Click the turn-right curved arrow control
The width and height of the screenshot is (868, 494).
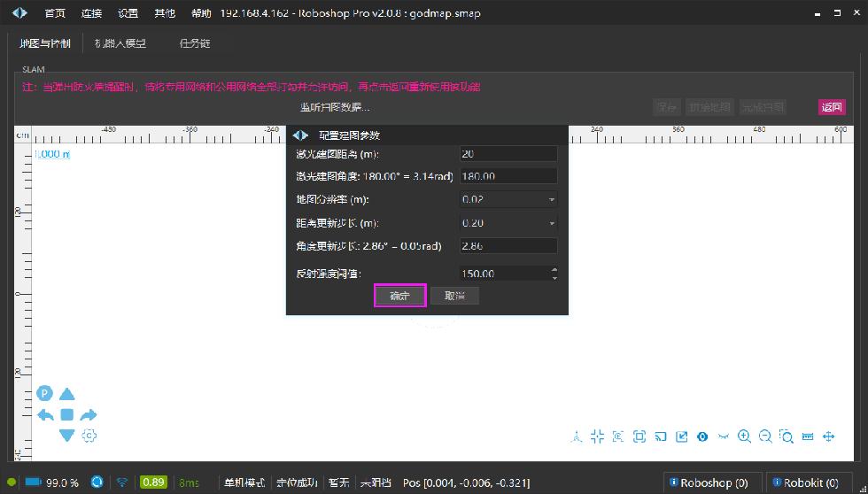pyautogui.click(x=89, y=414)
